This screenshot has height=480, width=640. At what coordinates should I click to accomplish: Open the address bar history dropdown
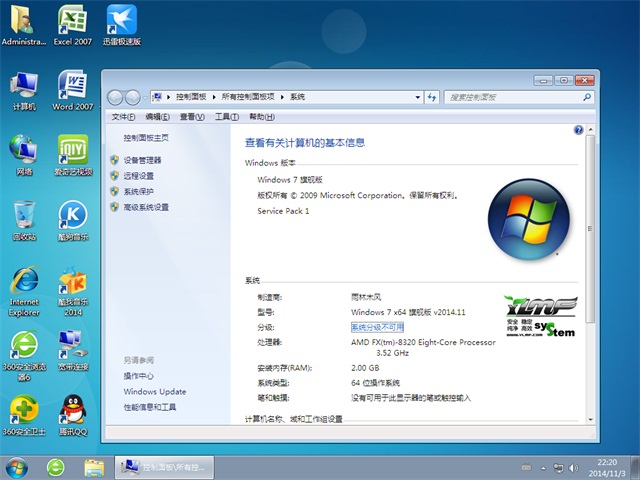click(418, 97)
